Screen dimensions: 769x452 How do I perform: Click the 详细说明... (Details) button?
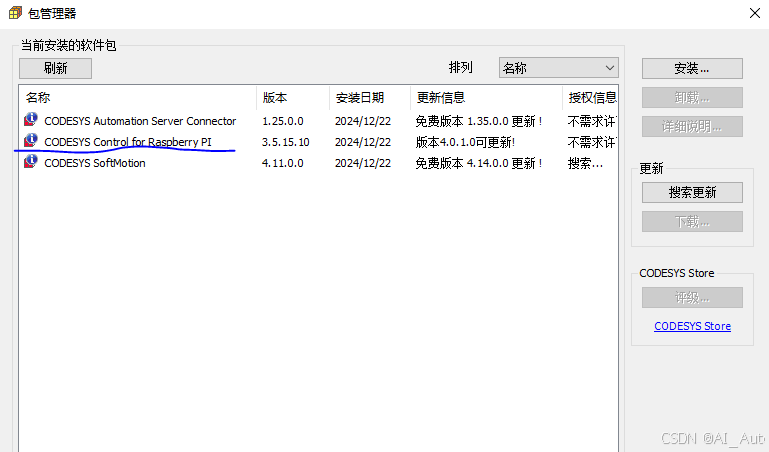692,126
